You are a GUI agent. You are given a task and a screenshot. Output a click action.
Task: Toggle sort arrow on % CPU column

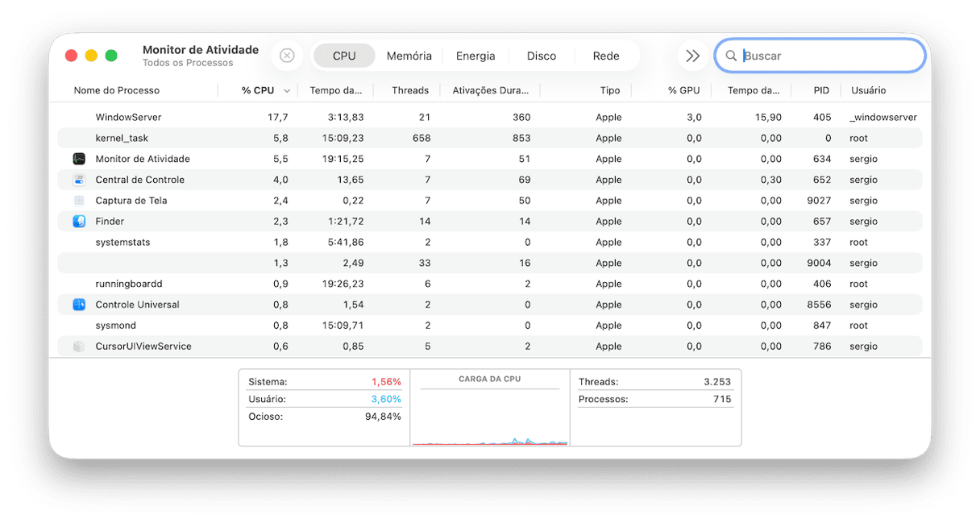[287, 91]
